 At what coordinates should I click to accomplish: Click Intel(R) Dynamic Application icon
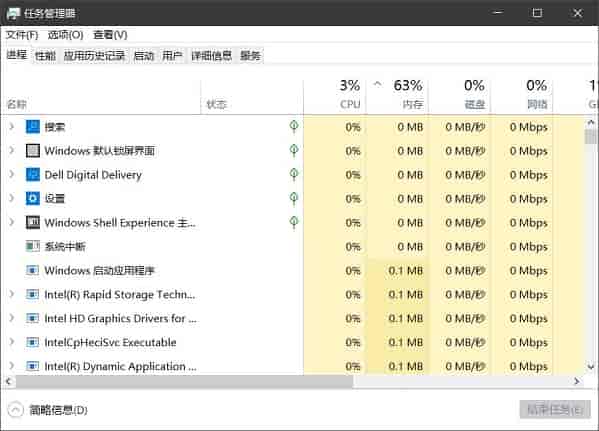(x=32, y=366)
